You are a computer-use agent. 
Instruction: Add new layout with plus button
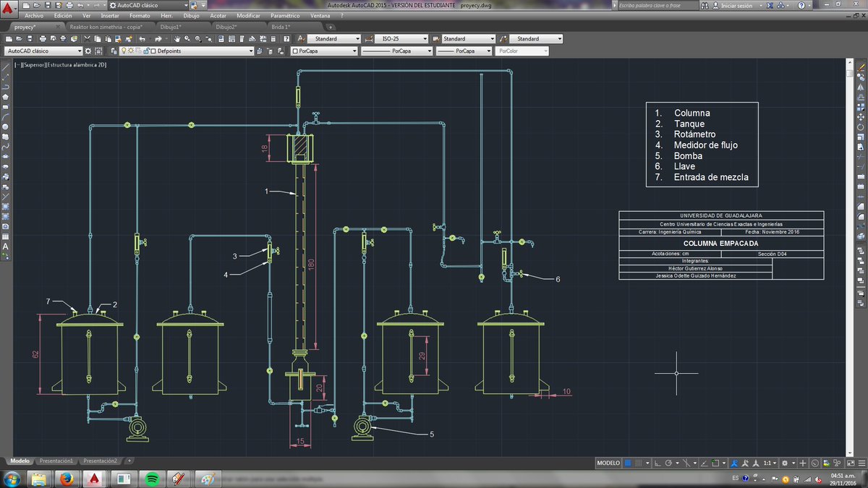coord(129,461)
